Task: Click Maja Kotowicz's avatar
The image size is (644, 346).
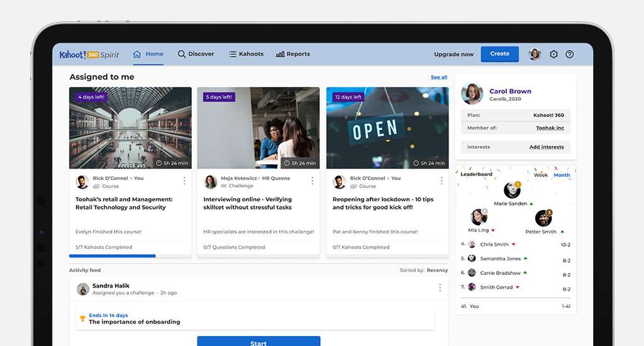Action: click(x=211, y=182)
